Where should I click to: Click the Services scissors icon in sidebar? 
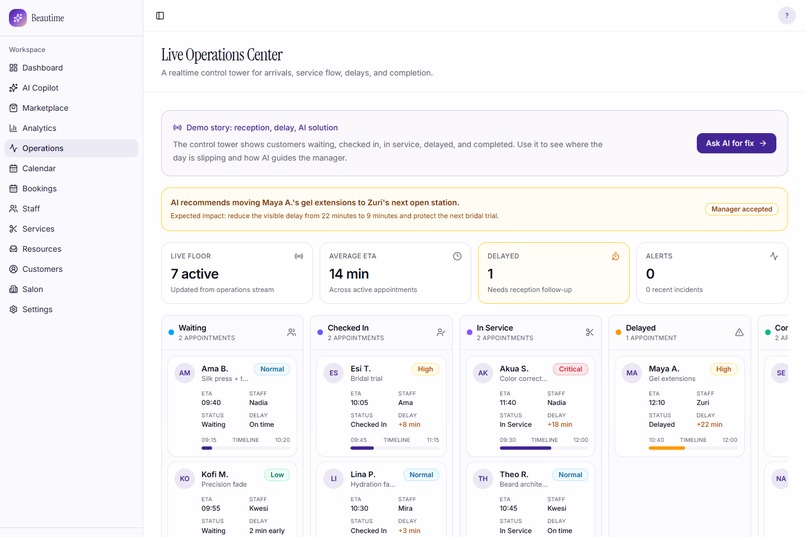pyautogui.click(x=13, y=229)
